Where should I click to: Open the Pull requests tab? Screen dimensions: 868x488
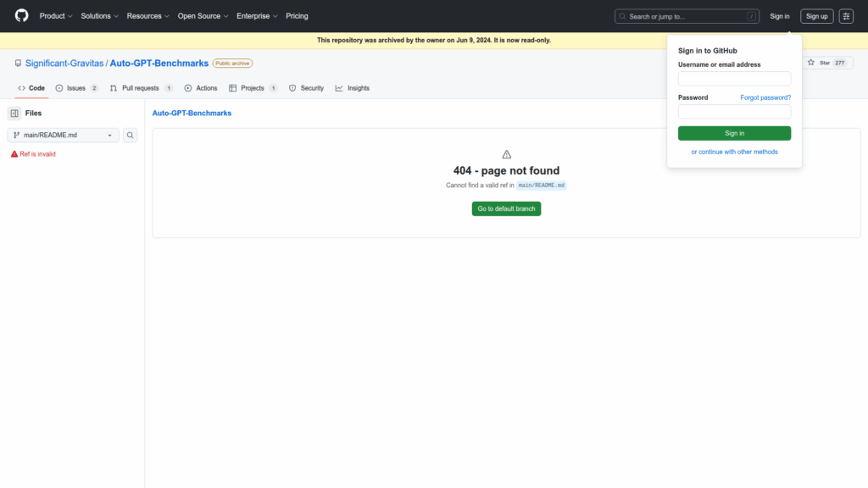click(141, 88)
